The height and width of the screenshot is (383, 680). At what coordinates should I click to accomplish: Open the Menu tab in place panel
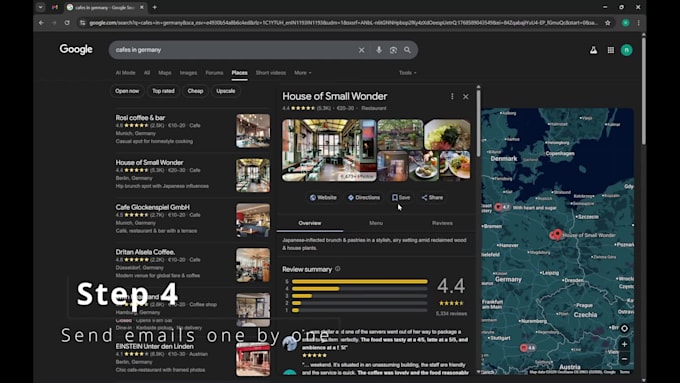(376, 223)
